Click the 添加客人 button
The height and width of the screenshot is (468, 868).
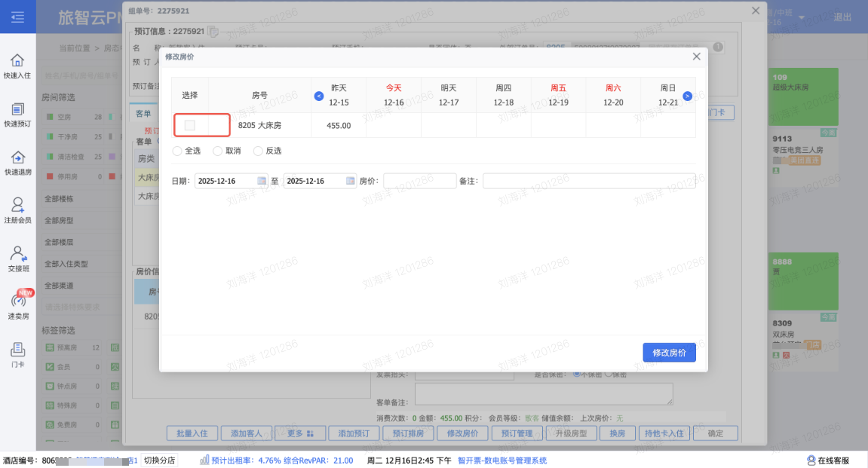pos(247,433)
